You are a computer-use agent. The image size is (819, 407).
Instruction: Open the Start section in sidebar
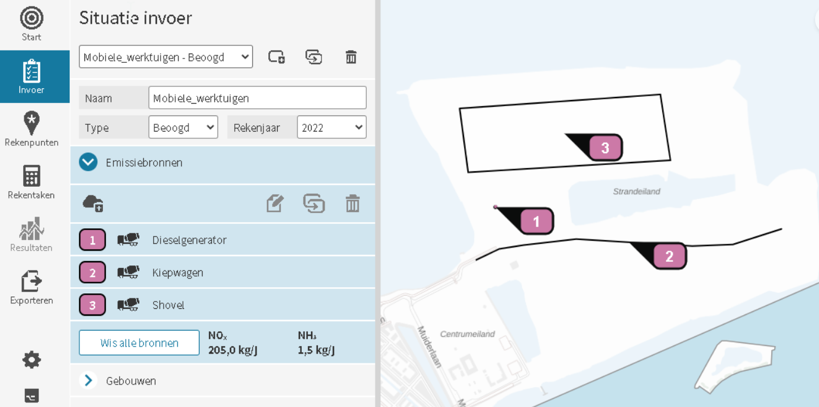tap(31, 24)
